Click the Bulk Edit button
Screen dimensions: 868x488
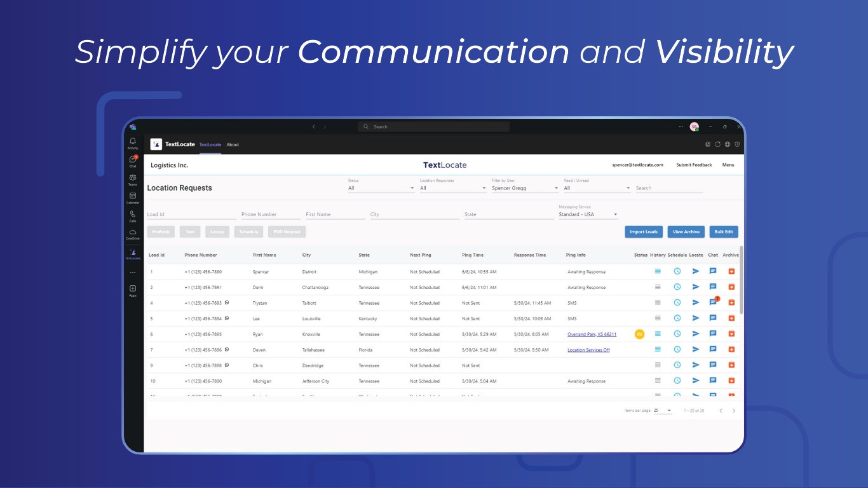724,232
